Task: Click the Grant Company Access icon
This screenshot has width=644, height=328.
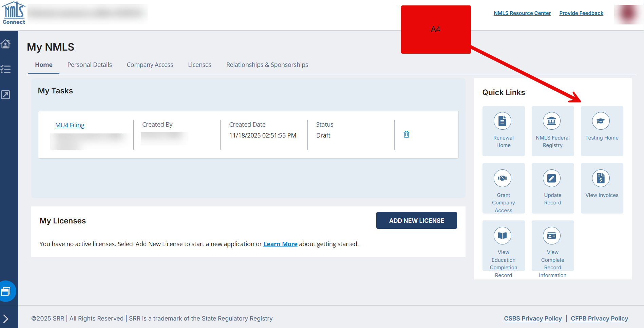Action: click(503, 178)
